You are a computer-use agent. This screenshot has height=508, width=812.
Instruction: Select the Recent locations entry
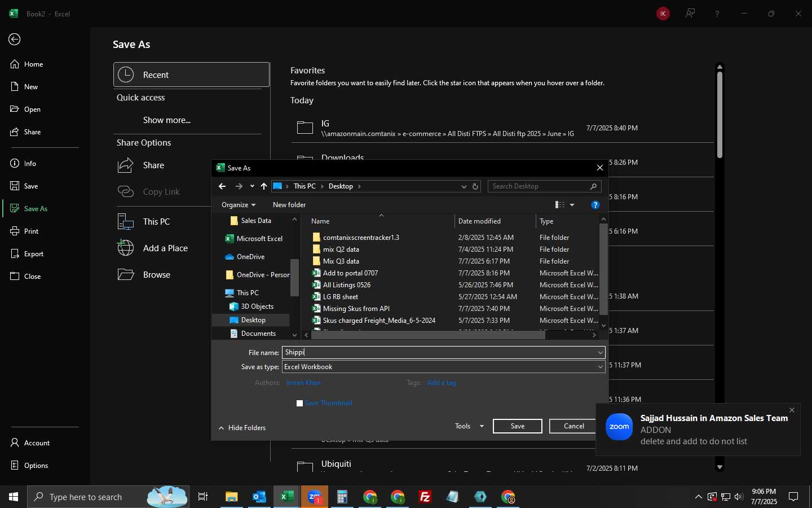(192, 75)
